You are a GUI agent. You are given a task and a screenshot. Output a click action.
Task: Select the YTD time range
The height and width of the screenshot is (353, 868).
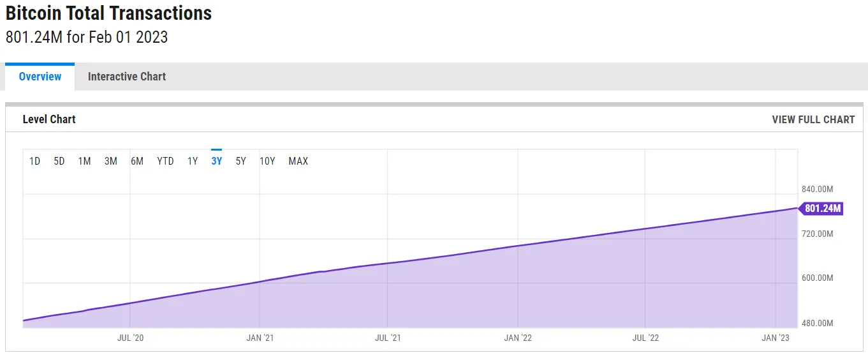(165, 161)
